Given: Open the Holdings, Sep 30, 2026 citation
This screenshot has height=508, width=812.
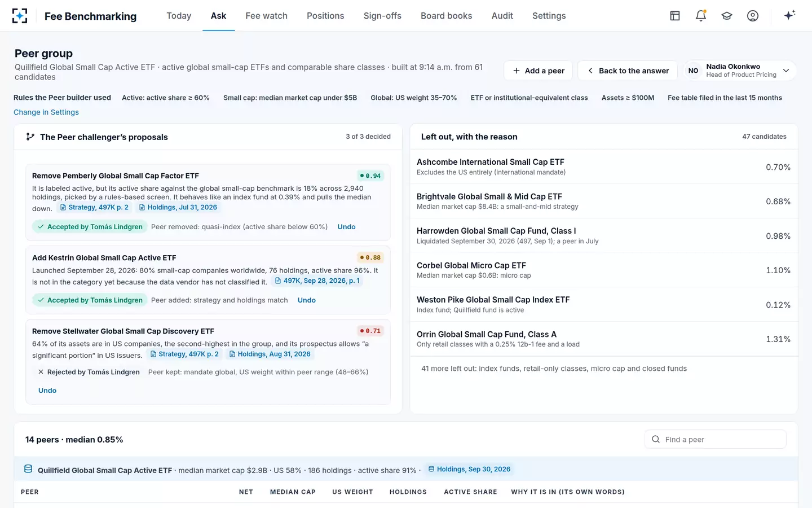Looking at the screenshot, I should (469, 469).
